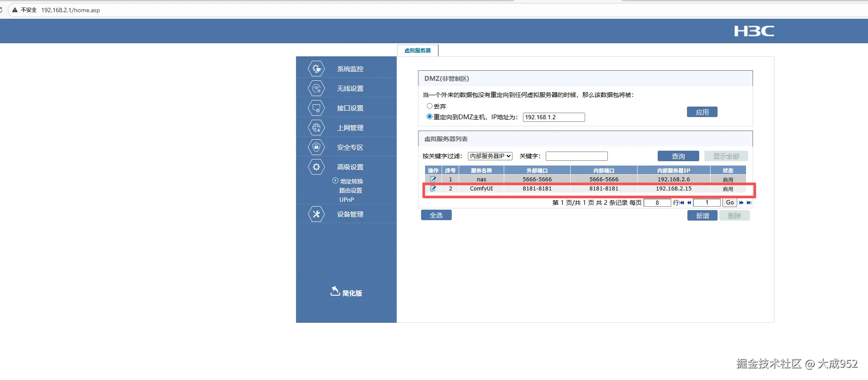Click the 状态 column header
868x380 pixels.
click(x=728, y=170)
